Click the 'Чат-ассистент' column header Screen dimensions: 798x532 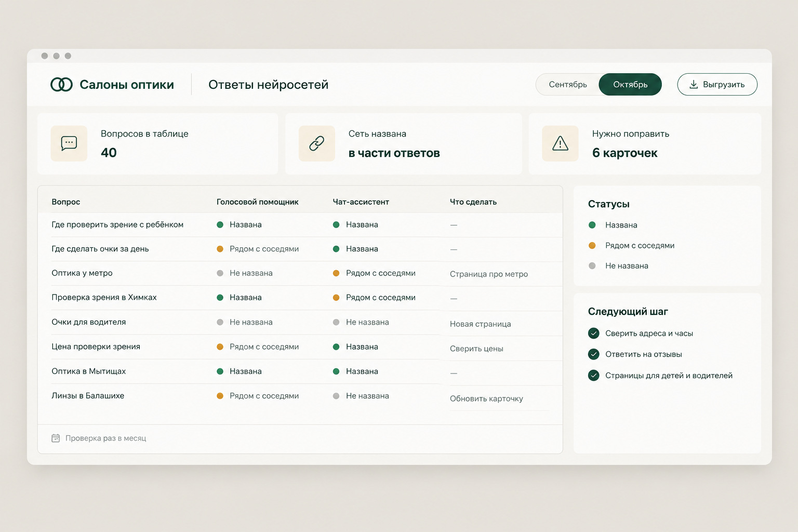pyautogui.click(x=361, y=202)
